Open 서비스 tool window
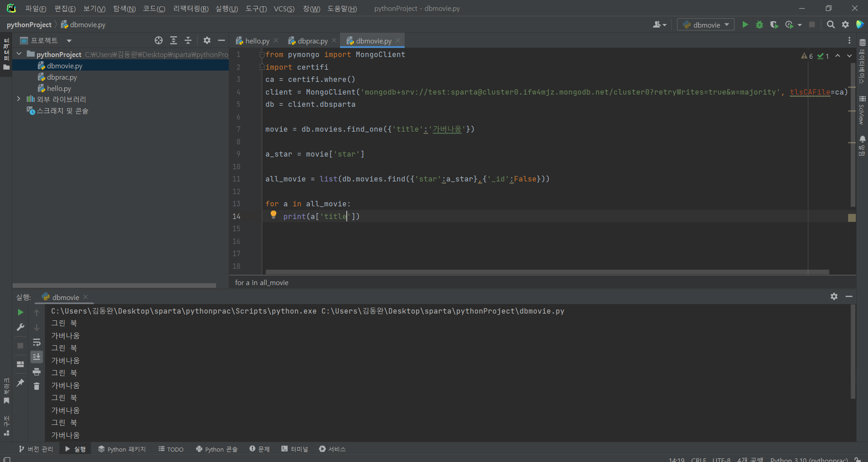The height and width of the screenshot is (462, 868). 332,449
